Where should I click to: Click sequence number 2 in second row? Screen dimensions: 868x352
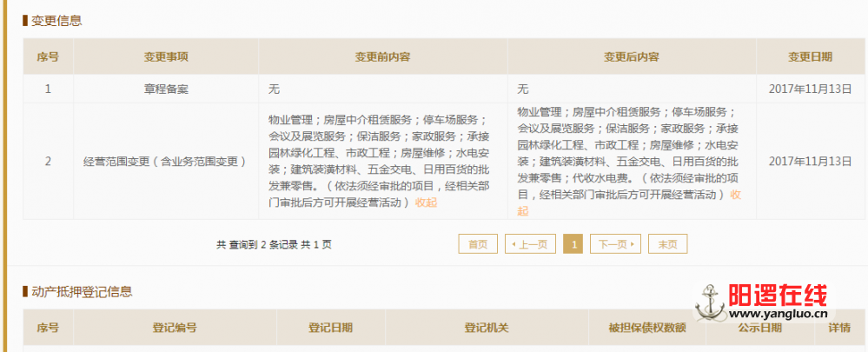(48, 162)
